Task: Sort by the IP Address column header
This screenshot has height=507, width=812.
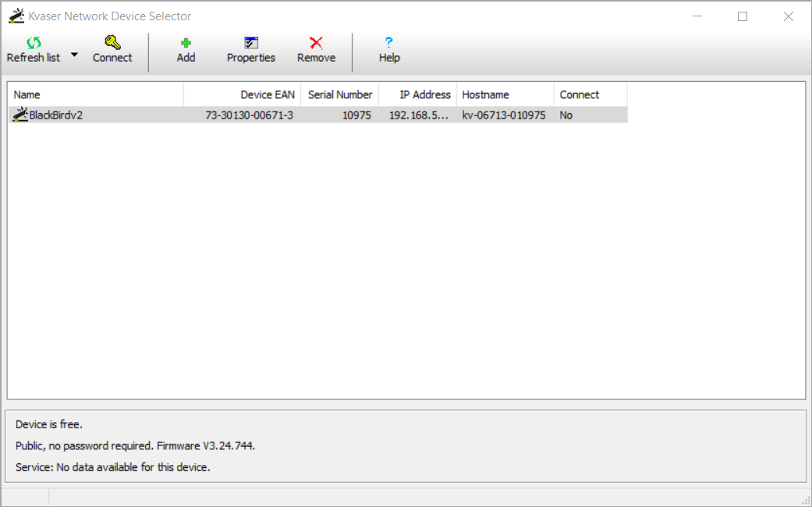Action: click(x=418, y=95)
